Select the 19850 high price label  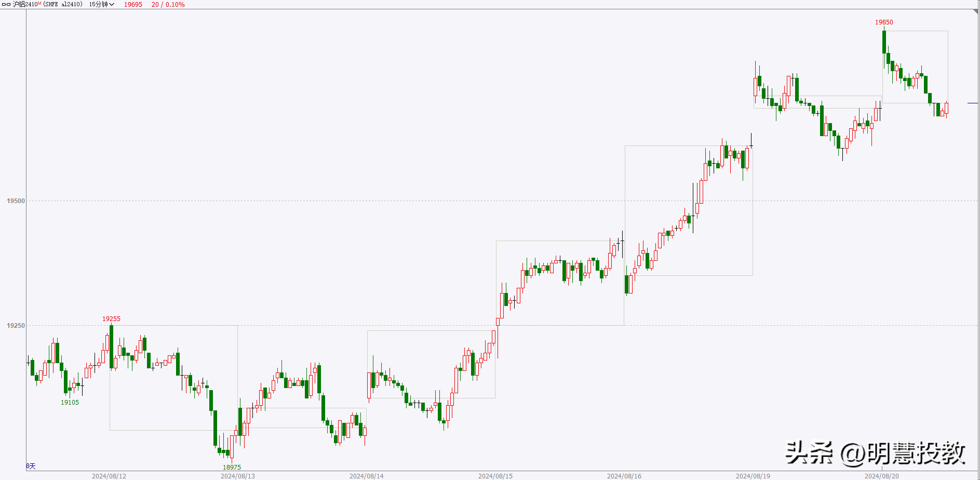tap(884, 22)
